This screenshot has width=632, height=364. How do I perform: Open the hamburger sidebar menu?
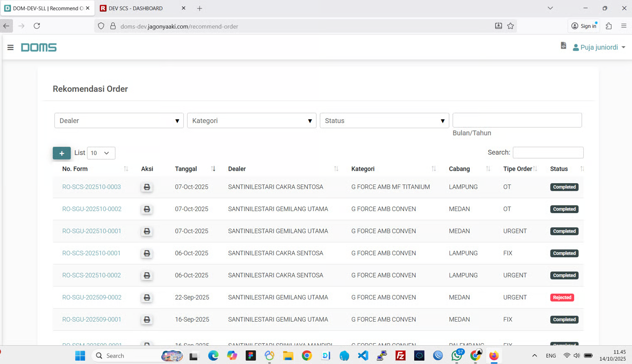point(10,48)
